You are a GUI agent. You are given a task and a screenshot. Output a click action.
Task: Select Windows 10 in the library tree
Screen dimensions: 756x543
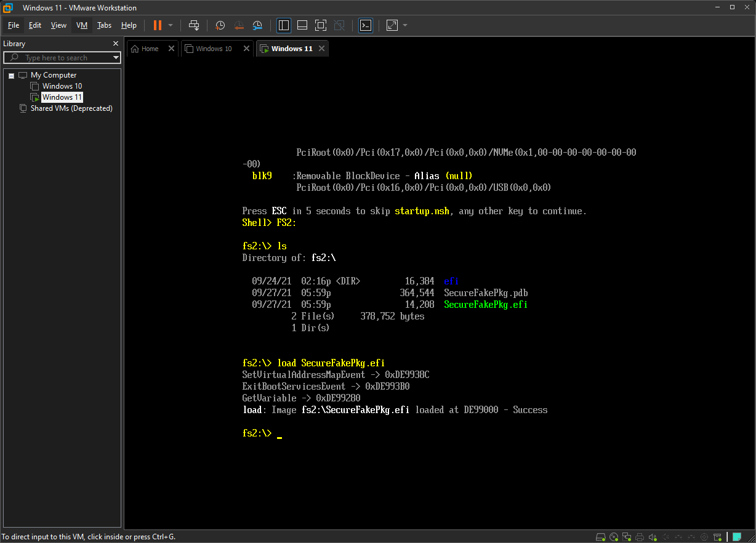click(62, 86)
